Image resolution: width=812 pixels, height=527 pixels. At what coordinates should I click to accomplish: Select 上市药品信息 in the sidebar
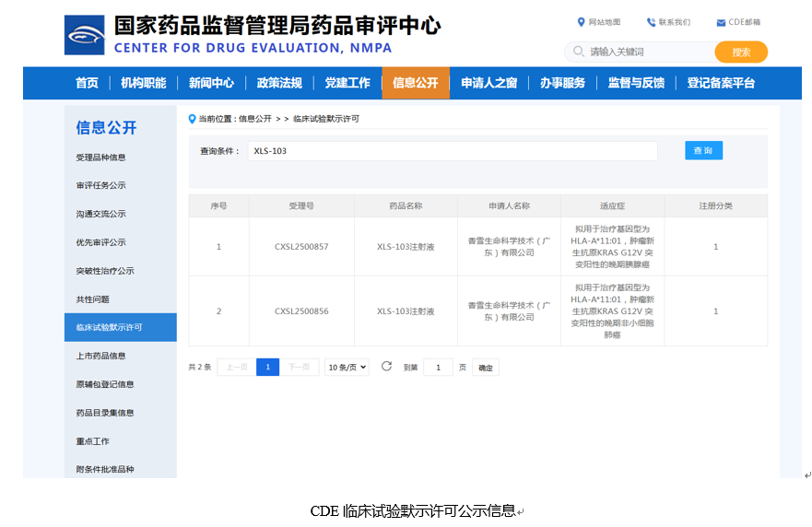[101, 356]
